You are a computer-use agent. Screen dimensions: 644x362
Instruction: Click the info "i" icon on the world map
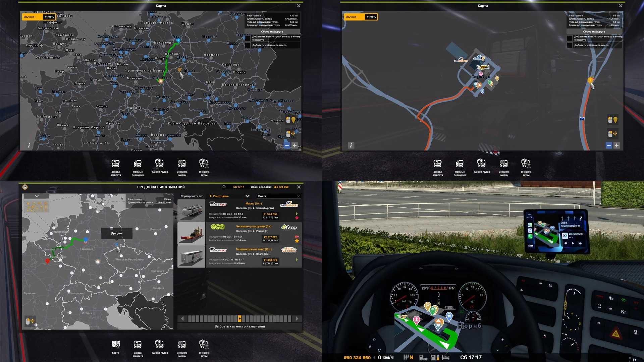tap(29, 145)
